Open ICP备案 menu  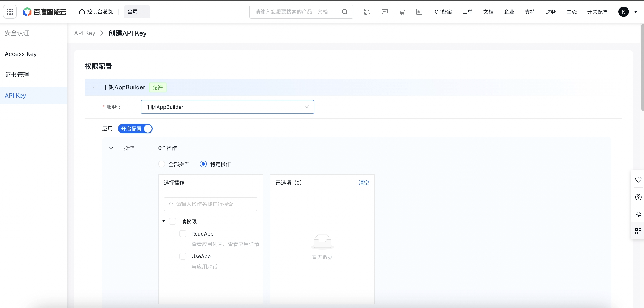coord(442,12)
